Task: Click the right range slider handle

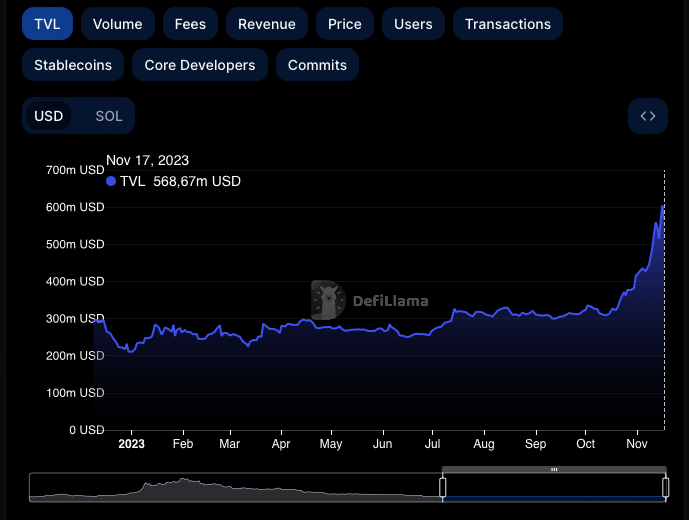Action: tap(665, 487)
